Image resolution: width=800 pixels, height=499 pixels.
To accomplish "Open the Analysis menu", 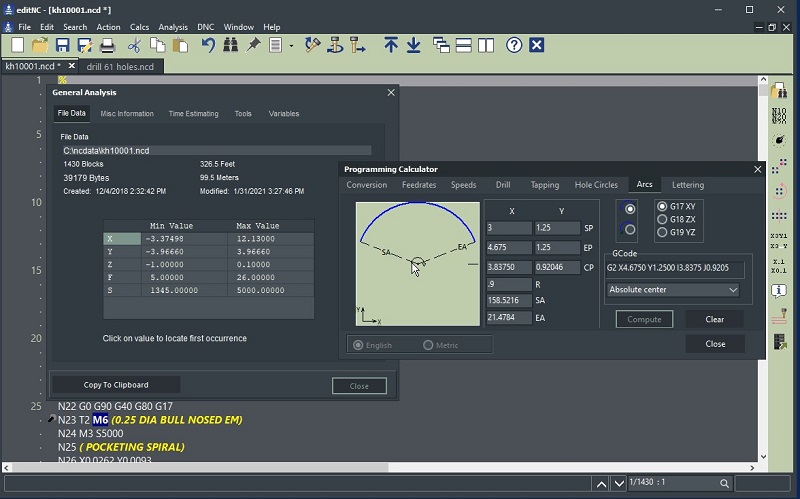I will click(x=173, y=27).
